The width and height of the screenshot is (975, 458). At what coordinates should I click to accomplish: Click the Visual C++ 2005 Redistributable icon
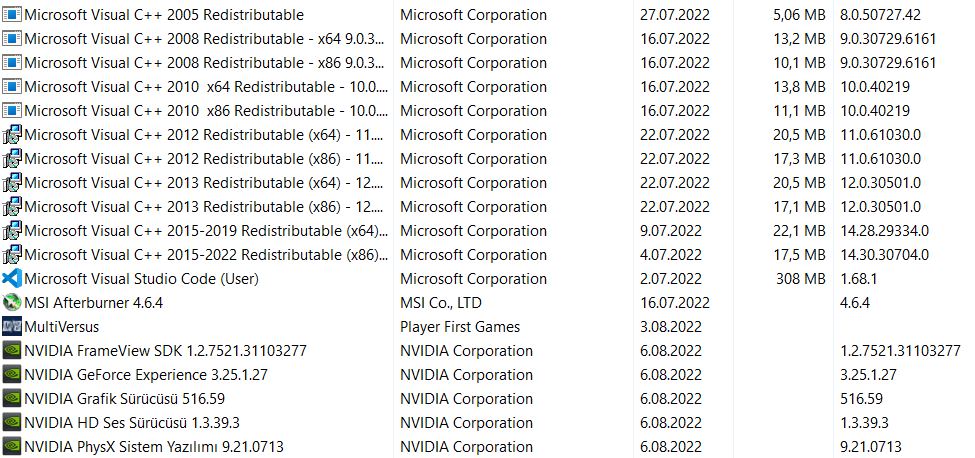(12, 15)
